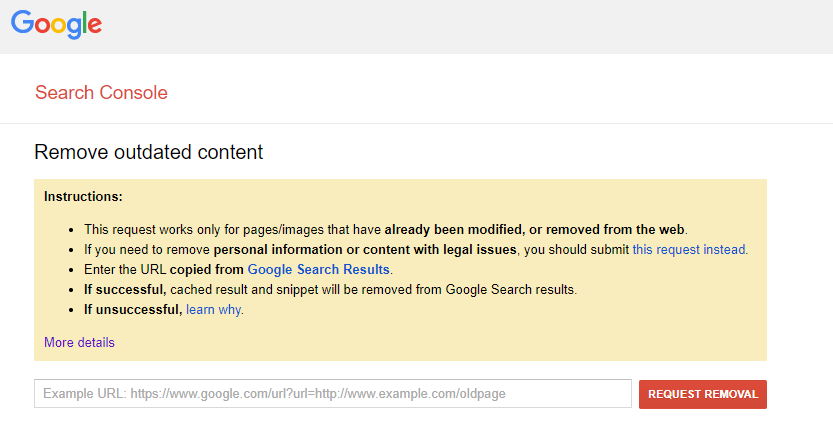The height and width of the screenshot is (437, 833).
Task: Click the "If you need to remove" text
Action: 147,249
